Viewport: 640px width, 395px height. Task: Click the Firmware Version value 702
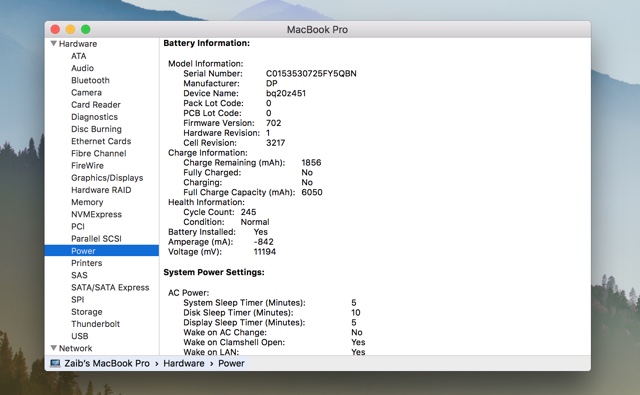[273, 123]
